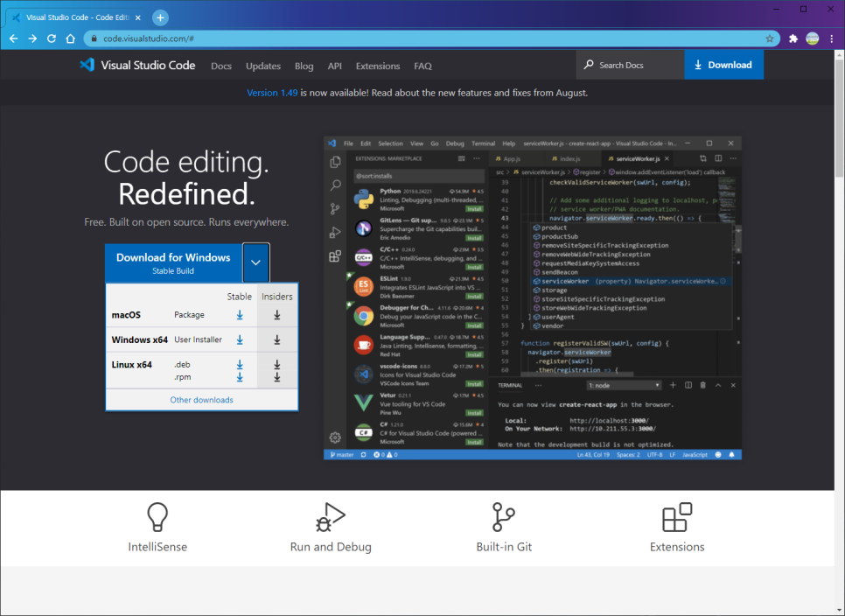Click the blue Download button in header
The height and width of the screenshot is (616, 845).
coord(723,65)
